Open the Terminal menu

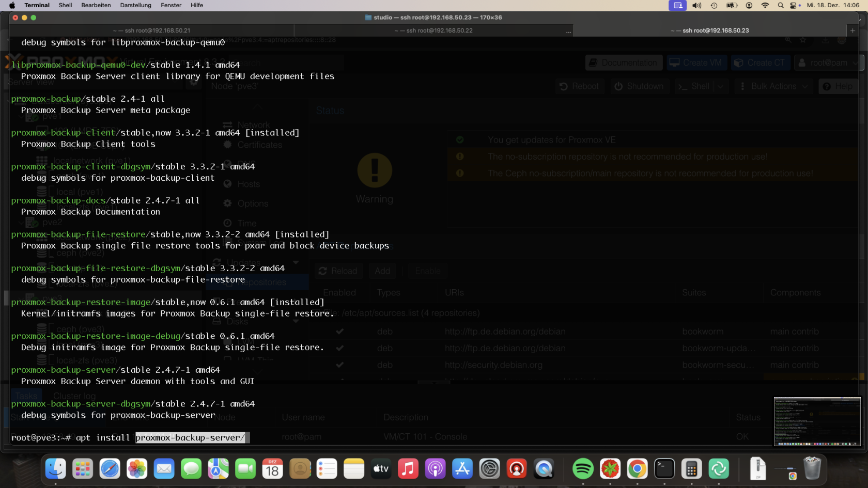tap(37, 5)
